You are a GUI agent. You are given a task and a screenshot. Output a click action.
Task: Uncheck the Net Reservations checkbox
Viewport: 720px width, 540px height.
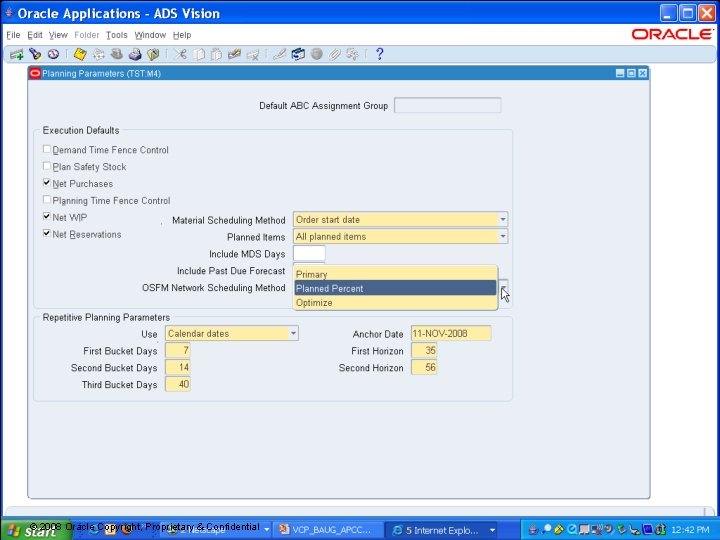(46, 233)
